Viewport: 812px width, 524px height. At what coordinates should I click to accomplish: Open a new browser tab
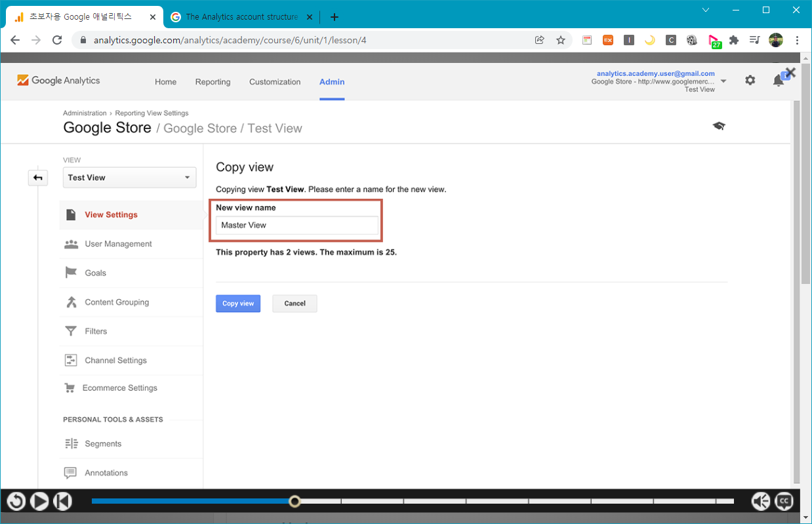click(335, 17)
